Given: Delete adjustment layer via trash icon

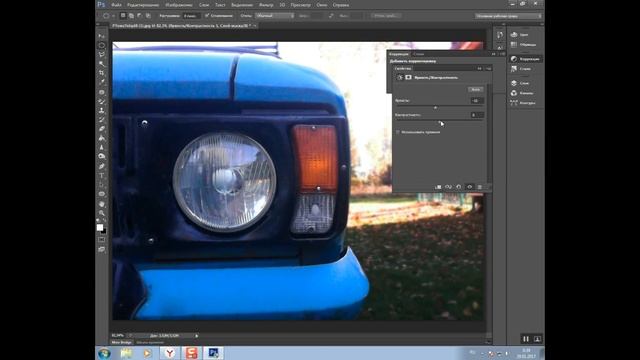Looking at the screenshot, I should point(480,187).
